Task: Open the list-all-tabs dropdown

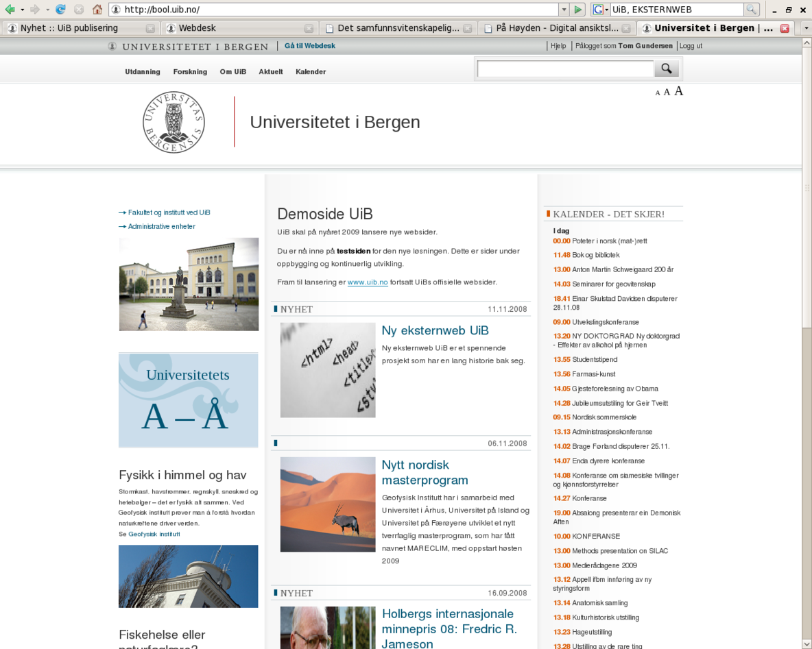Action: coord(806,28)
